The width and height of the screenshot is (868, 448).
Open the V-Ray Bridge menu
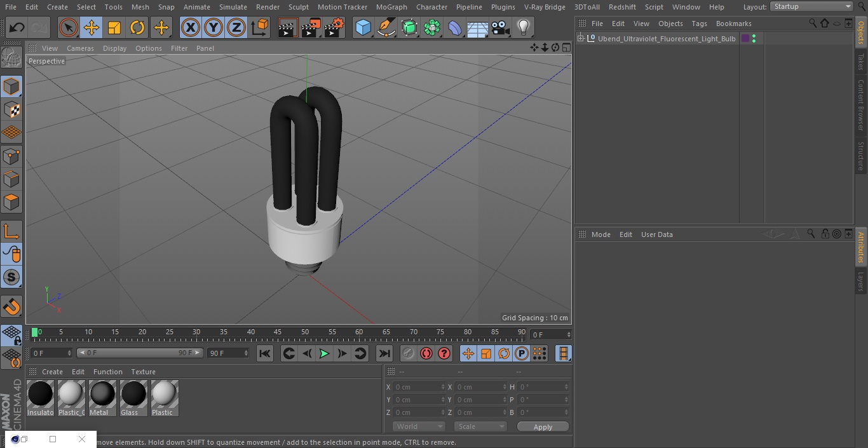click(545, 7)
